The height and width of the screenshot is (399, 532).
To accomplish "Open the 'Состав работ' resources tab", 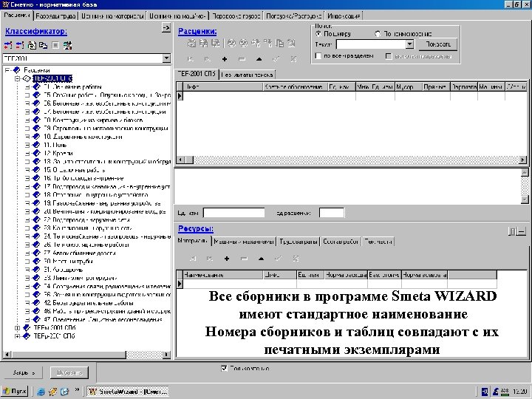I will [x=341, y=242].
